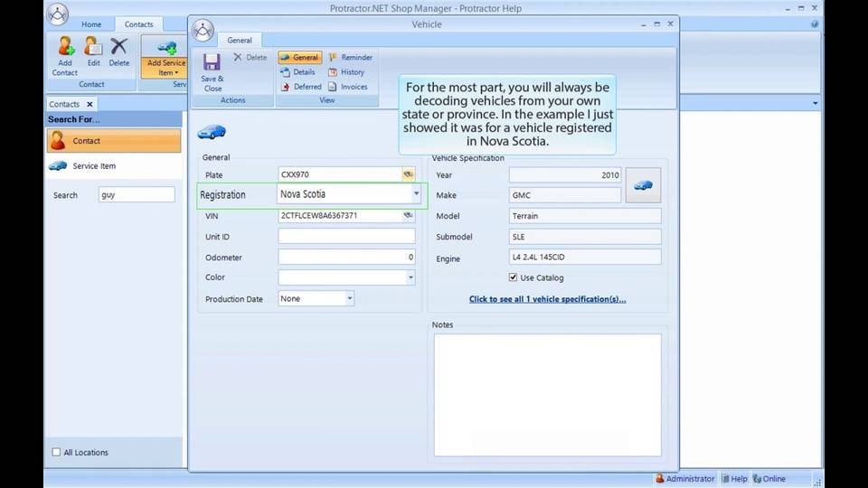Click the main Protractor application logo button
868x488 pixels.
coord(57,14)
